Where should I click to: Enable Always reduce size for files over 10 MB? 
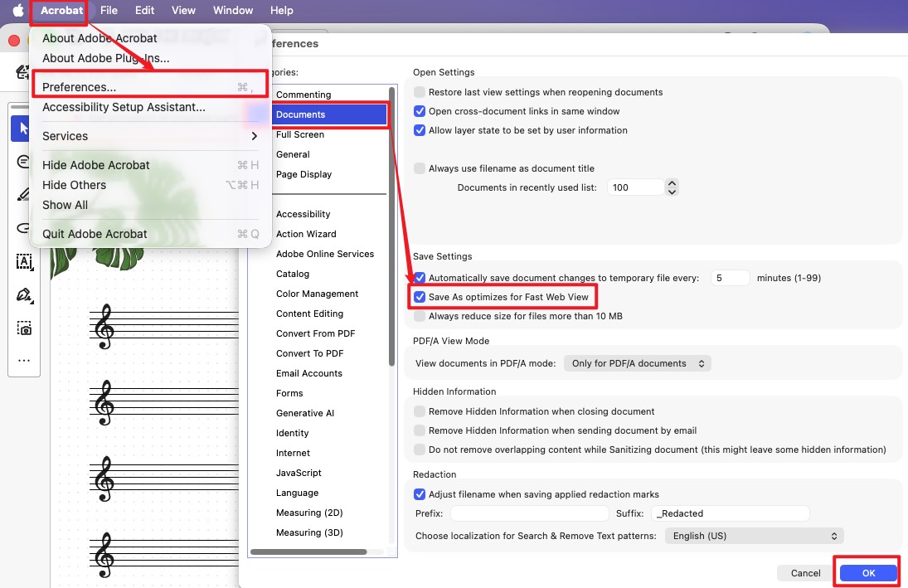[420, 316]
